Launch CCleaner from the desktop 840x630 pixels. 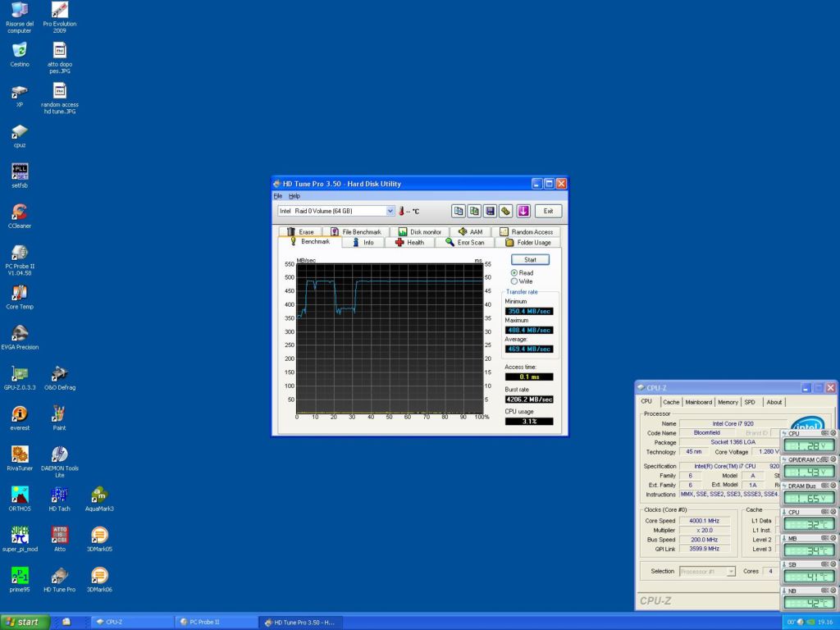pyautogui.click(x=20, y=216)
